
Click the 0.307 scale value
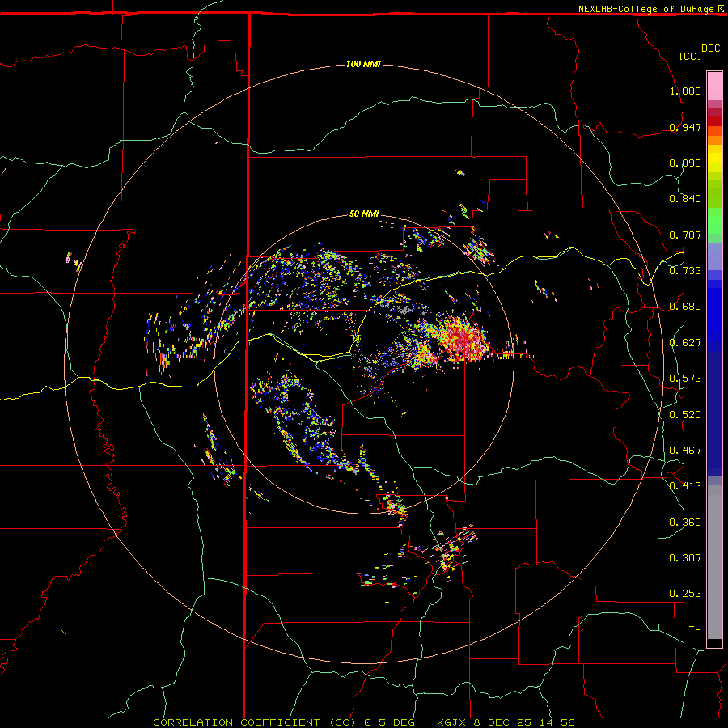point(685,558)
